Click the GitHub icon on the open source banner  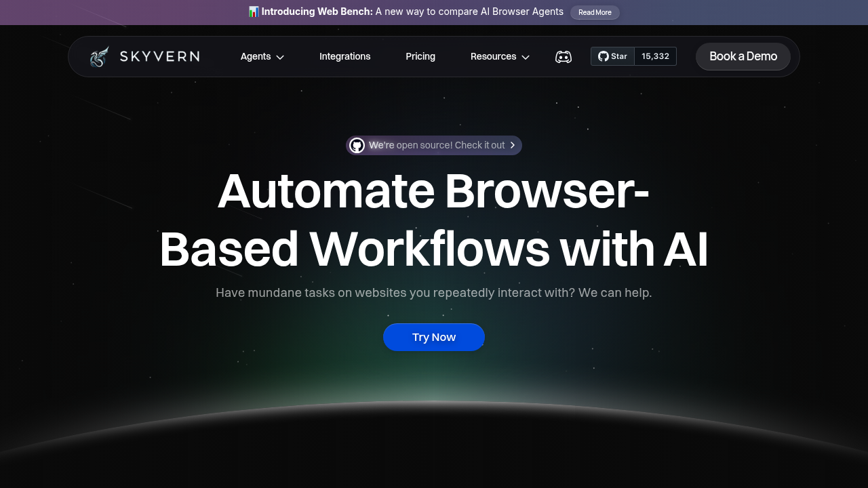pos(357,145)
